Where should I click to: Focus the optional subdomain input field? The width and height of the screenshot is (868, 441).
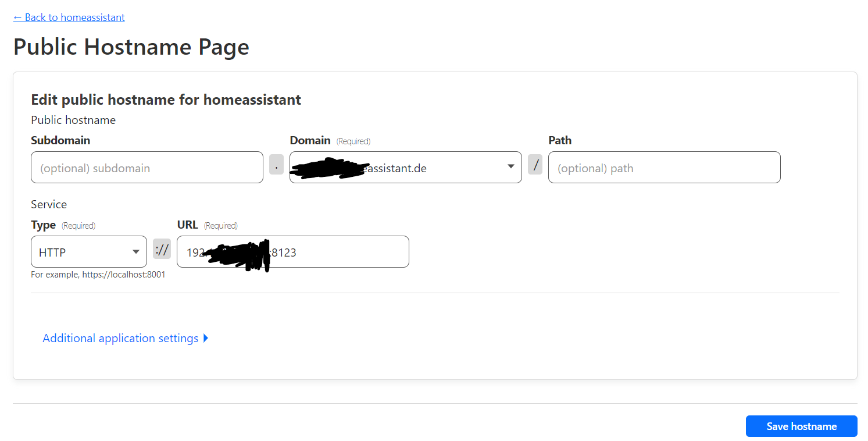point(147,168)
